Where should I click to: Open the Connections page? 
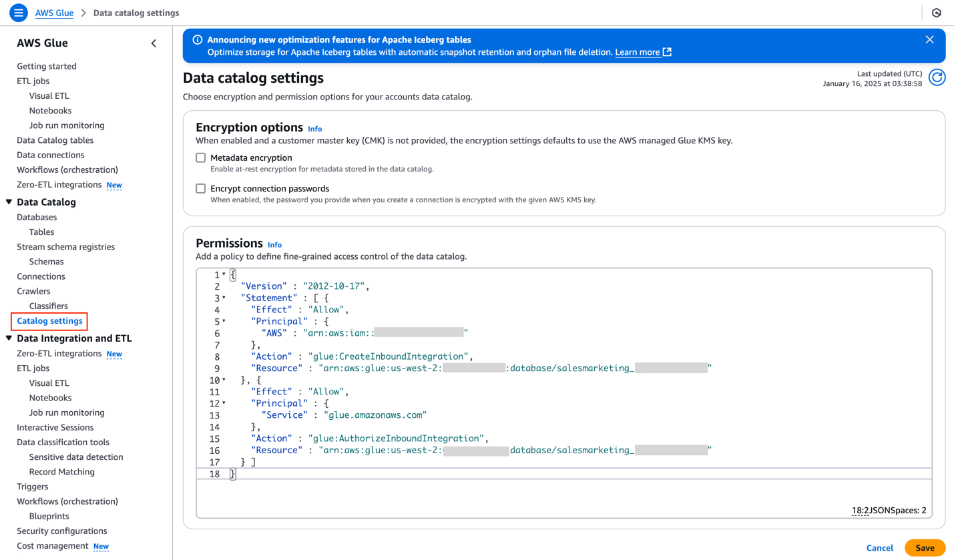[x=41, y=276]
